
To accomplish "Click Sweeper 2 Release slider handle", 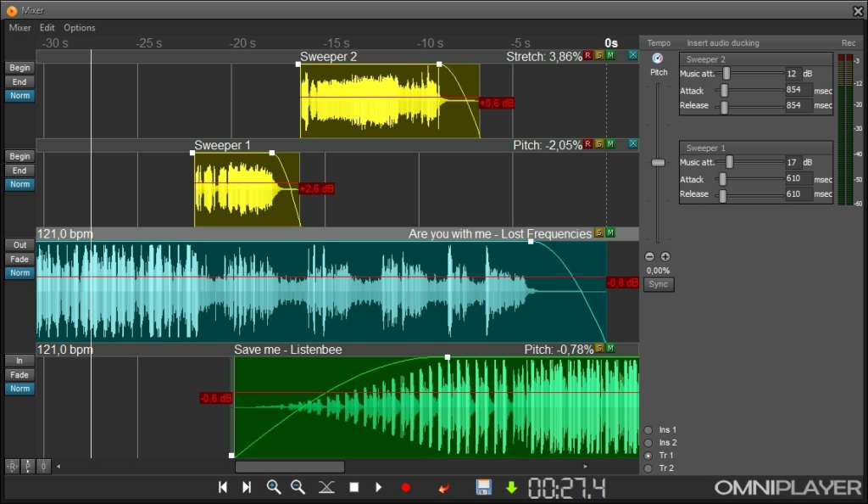I will pos(724,106).
